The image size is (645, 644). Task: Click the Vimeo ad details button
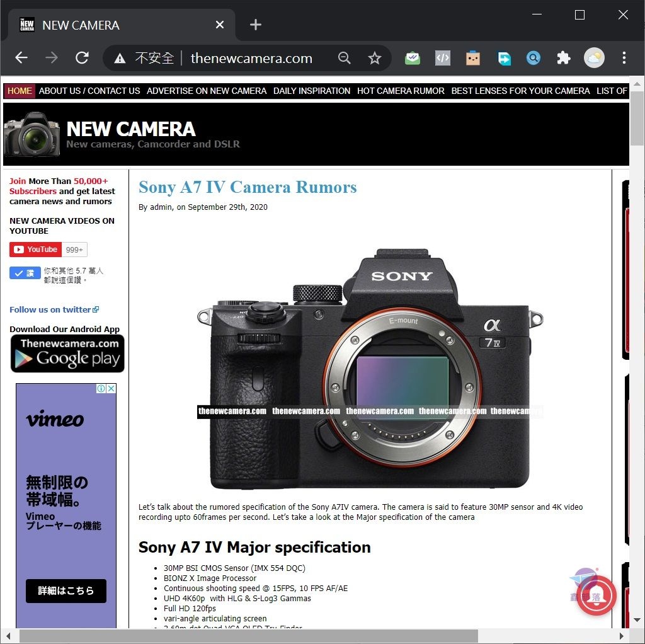(66, 591)
